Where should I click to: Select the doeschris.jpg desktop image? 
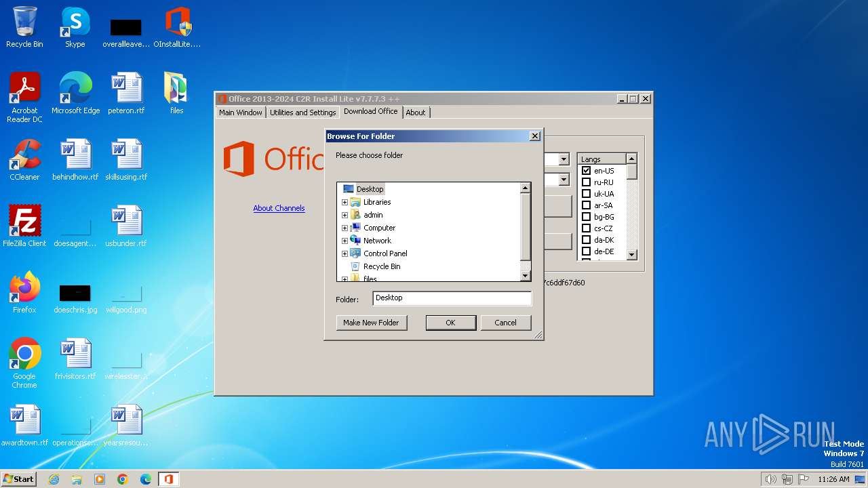(75, 298)
